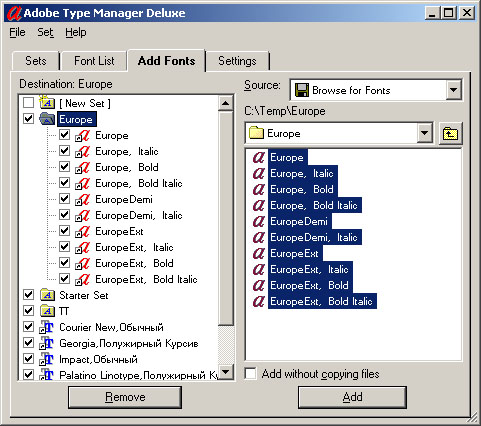This screenshot has height=426, width=481.
Task: Uncheck the Europe, Italic checkbox
Action: (64, 151)
